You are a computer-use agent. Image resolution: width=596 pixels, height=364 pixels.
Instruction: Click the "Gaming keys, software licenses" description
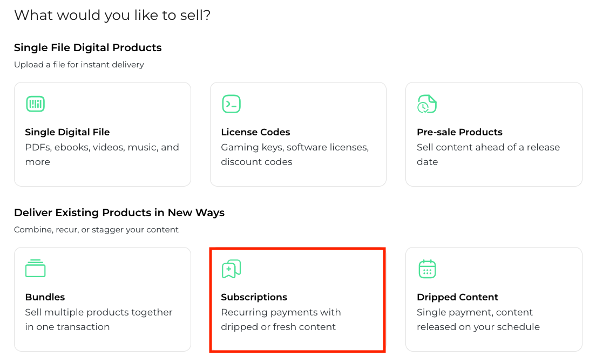pyautogui.click(x=295, y=148)
